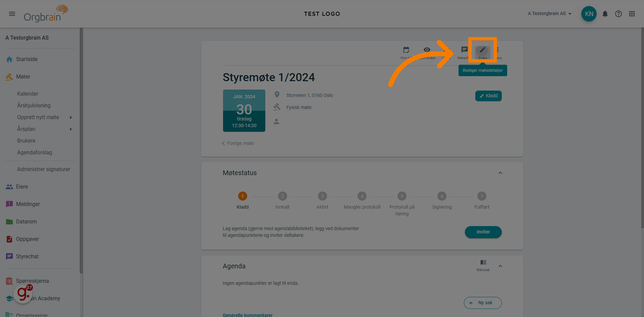Click the sidebar vertical scrollbar

tap(81, 151)
